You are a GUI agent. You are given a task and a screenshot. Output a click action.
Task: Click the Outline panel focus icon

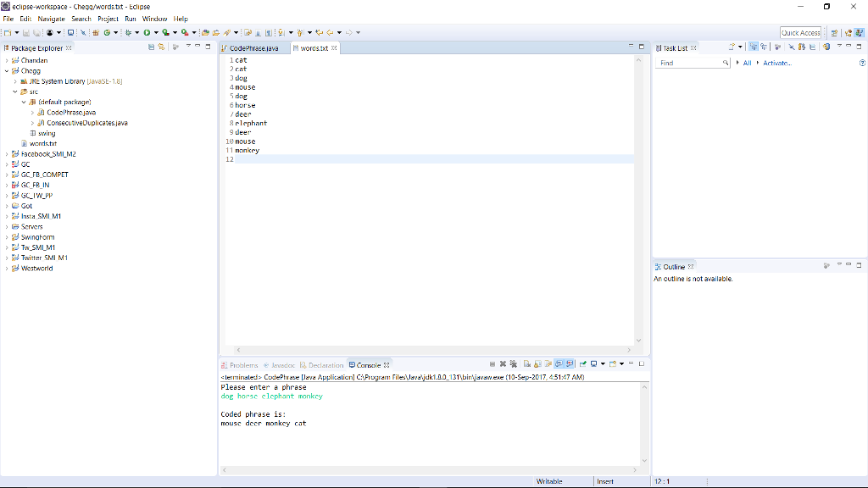826,266
